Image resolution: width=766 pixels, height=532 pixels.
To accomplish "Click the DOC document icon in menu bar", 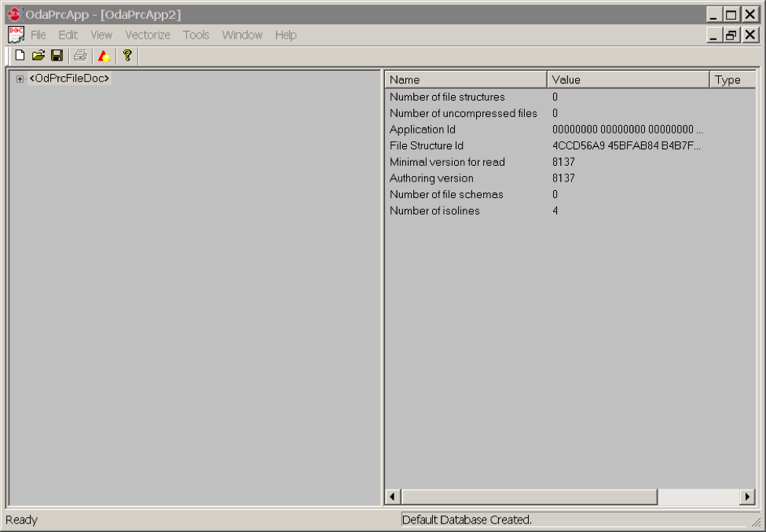I will point(16,35).
